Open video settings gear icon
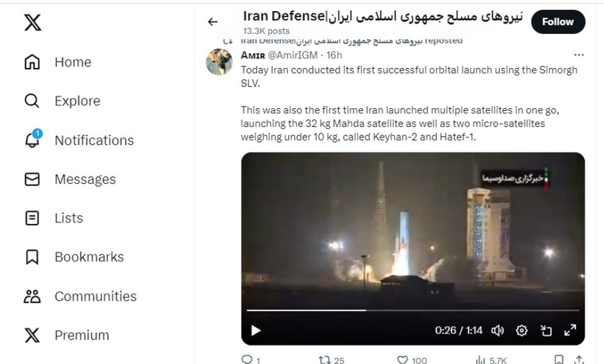 [521, 331]
